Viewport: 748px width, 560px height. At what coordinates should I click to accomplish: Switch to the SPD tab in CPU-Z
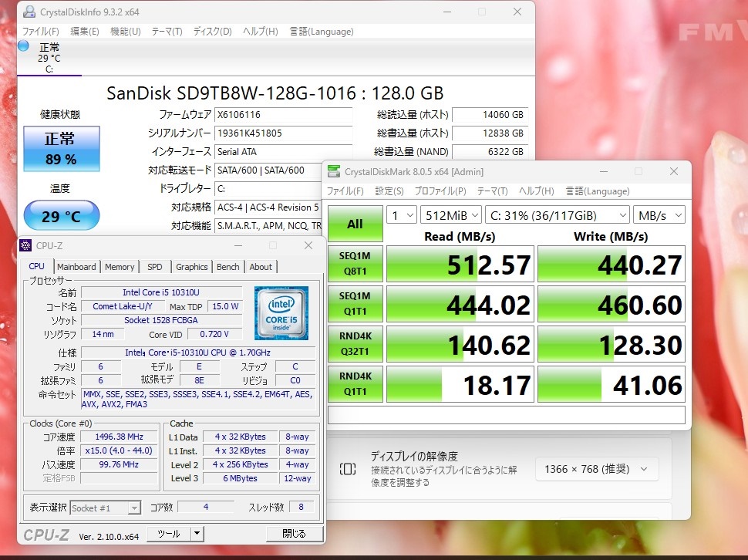154,267
